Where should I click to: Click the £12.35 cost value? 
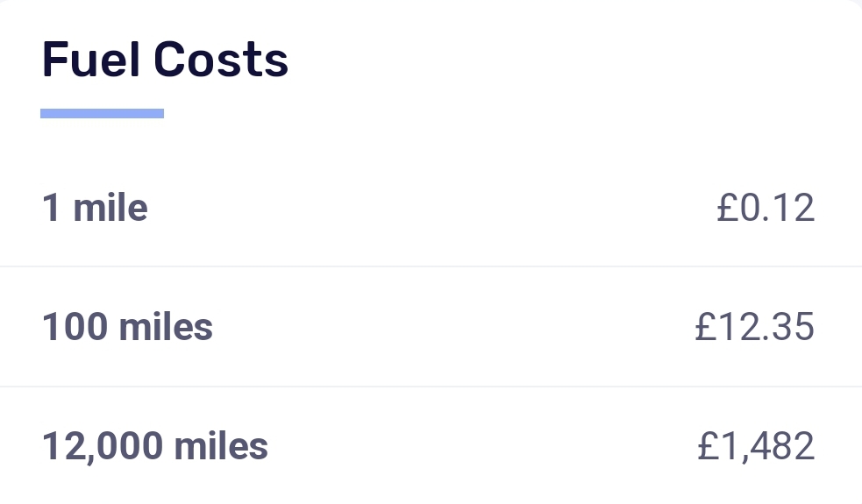click(x=754, y=328)
